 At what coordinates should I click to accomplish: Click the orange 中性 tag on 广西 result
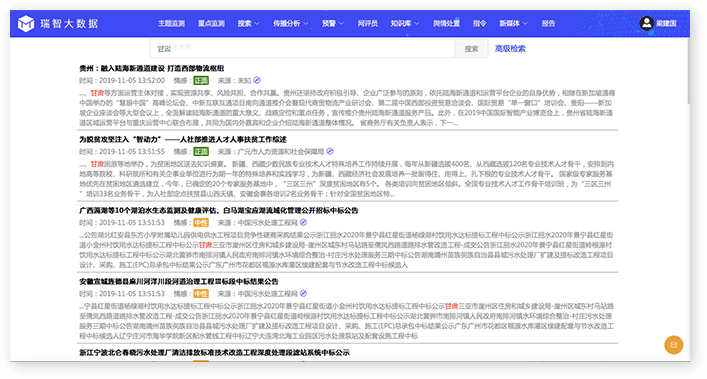click(x=201, y=223)
